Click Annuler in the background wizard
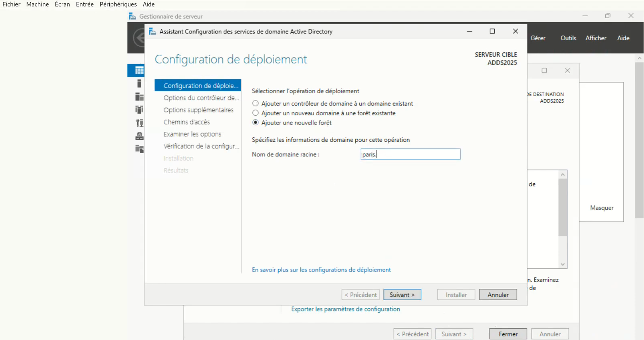Screen dimensions: 644x340 click(x=550, y=334)
